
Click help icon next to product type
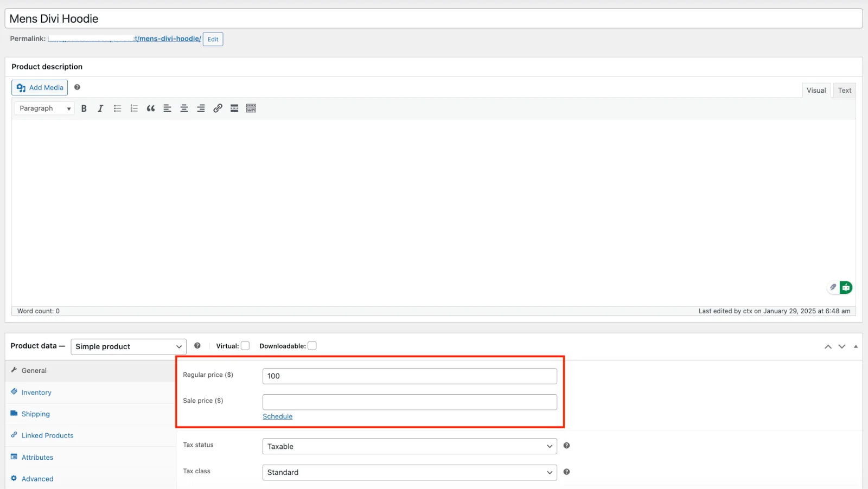pos(197,345)
